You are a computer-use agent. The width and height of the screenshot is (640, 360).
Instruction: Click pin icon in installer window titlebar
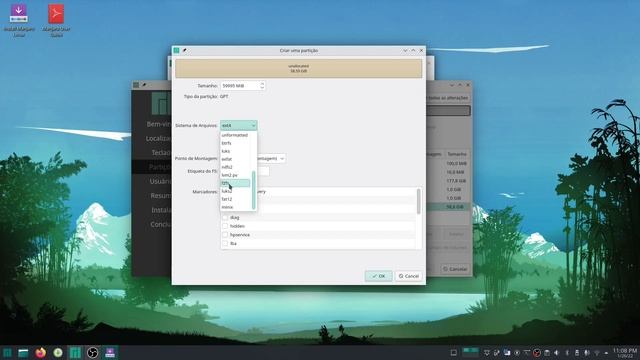tap(144, 85)
